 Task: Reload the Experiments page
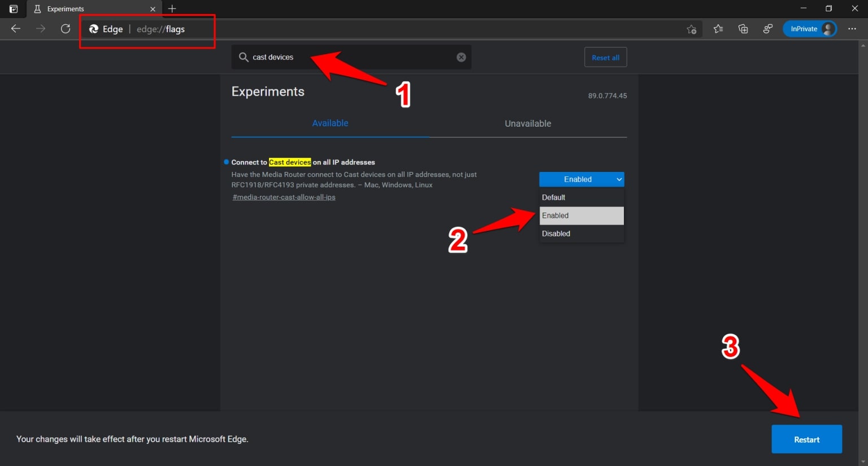(65, 29)
